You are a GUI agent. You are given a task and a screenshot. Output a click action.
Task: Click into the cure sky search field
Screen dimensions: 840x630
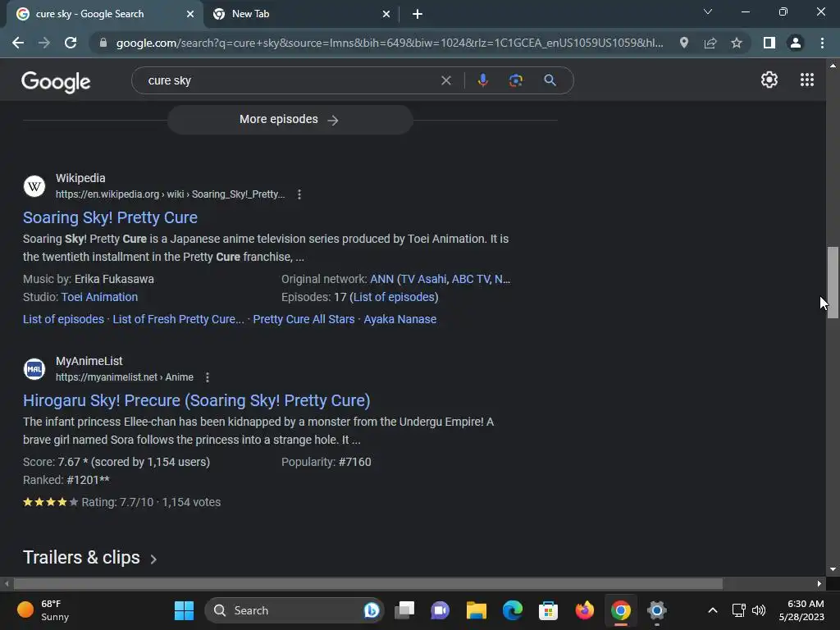290,80
